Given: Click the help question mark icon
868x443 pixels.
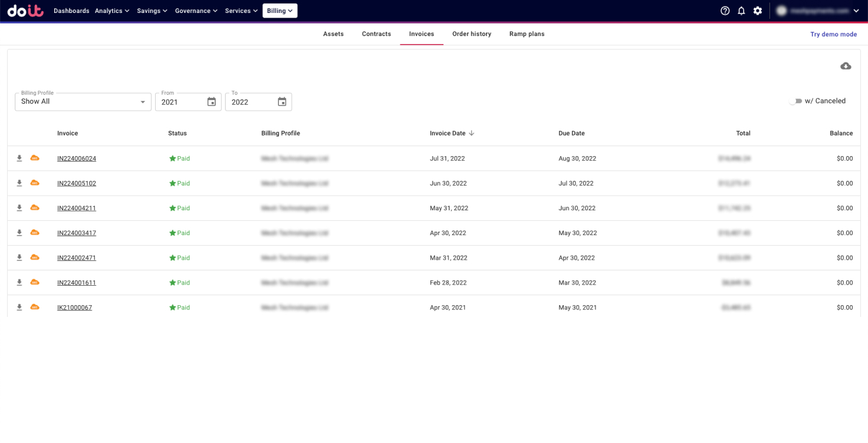Looking at the screenshot, I should 725,11.
